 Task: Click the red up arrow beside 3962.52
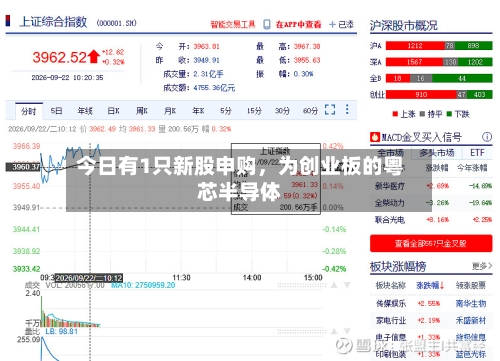coord(94,57)
